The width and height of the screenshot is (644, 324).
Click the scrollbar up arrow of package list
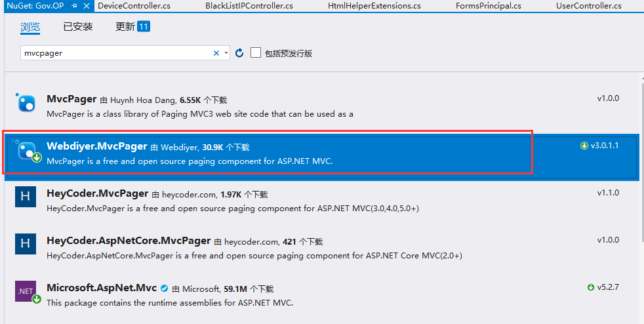click(642, 77)
